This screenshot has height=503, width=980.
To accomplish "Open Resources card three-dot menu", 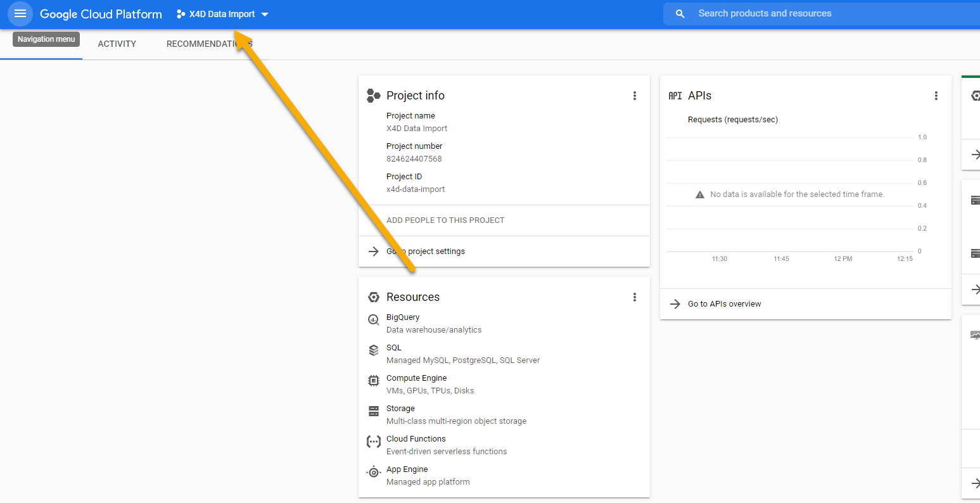I will (x=634, y=297).
